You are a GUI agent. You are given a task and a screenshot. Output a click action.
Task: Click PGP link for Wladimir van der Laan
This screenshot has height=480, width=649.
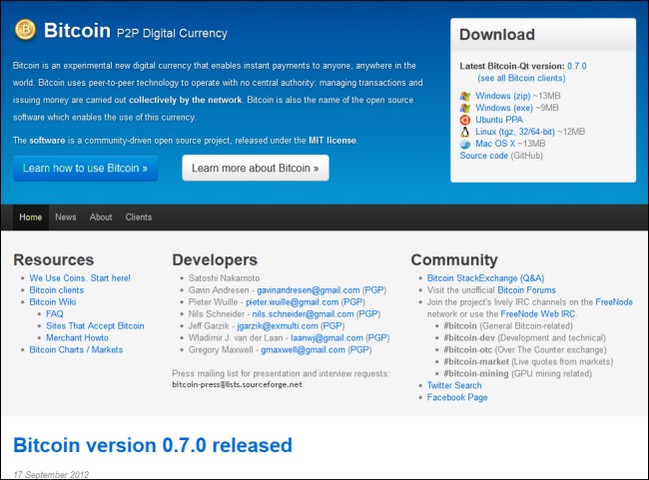(378, 338)
